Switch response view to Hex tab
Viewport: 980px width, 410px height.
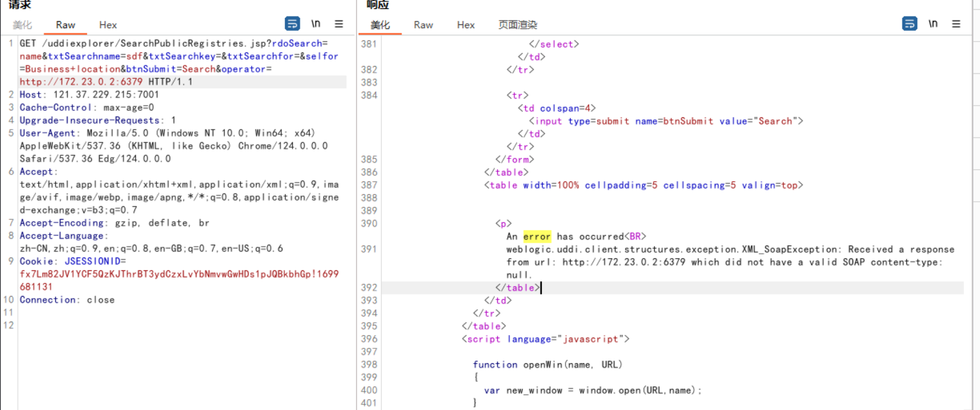[466, 25]
